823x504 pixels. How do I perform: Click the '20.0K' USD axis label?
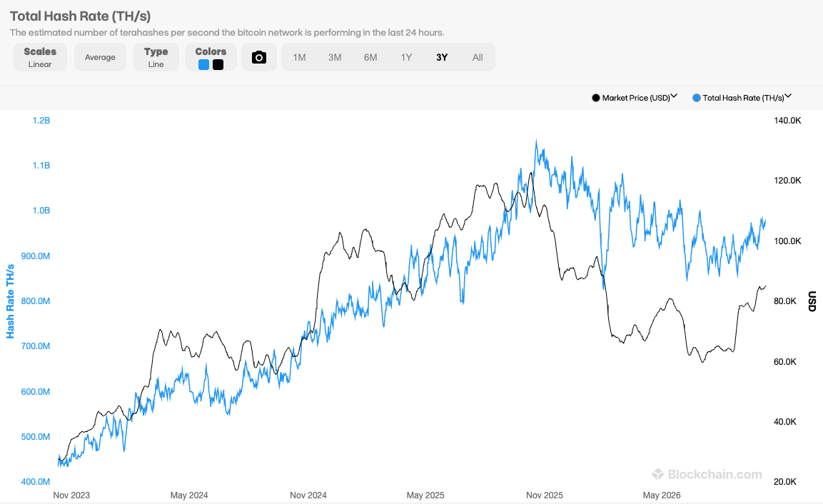[784, 481]
